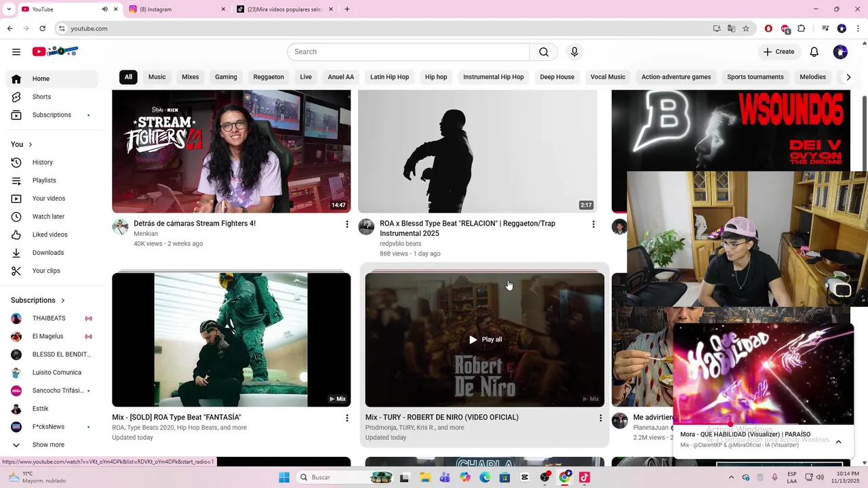
Task: Open Your clips in the sidebar
Action: coord(52,271)
